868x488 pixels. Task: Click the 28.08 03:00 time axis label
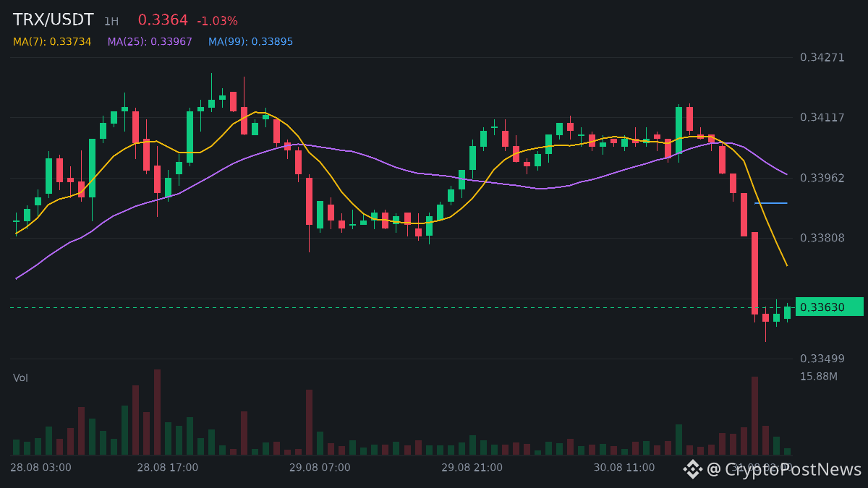(41, 468)
